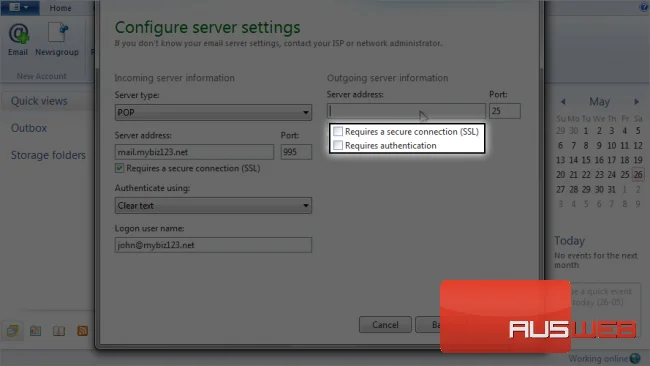Click the outgoing Port 25 field
Screen dimensions: 650x366
tap(504, 111)
